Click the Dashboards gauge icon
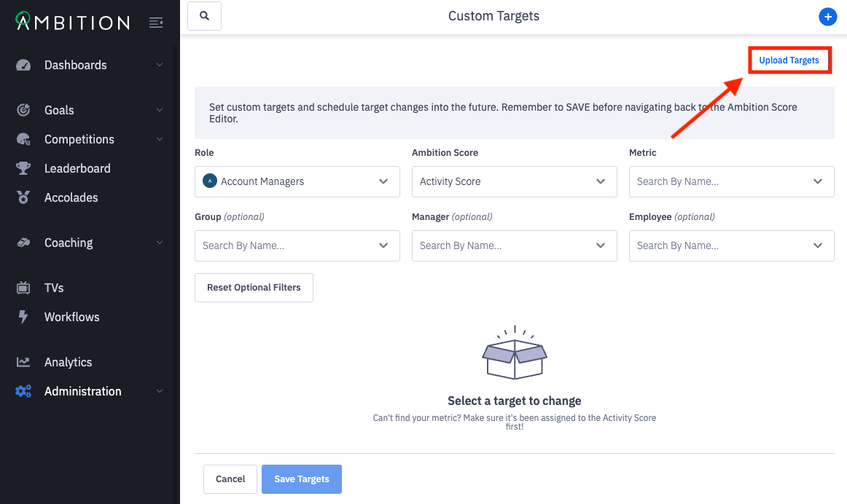The width and height of the screenshot is (847, 504). [23, 65]
